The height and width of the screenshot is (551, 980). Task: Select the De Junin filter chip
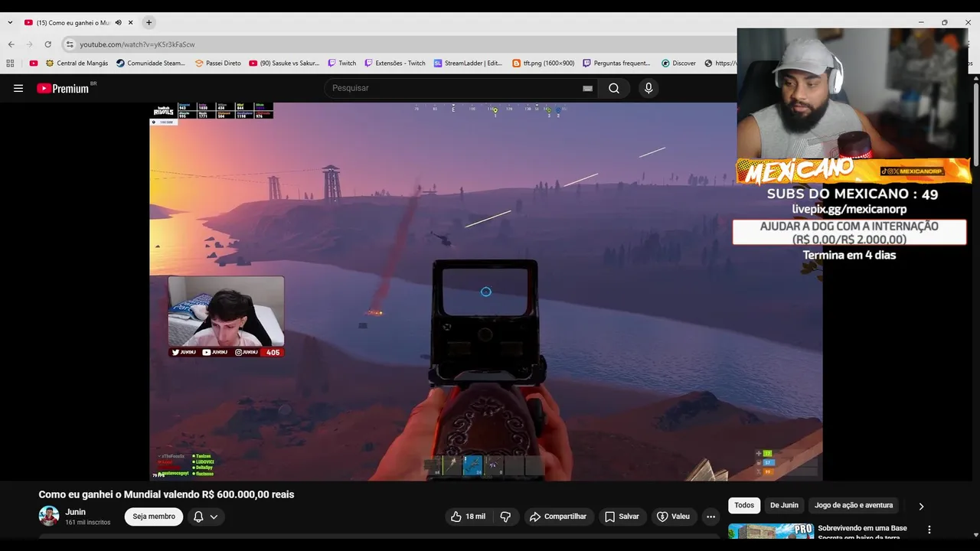(784, 505)
